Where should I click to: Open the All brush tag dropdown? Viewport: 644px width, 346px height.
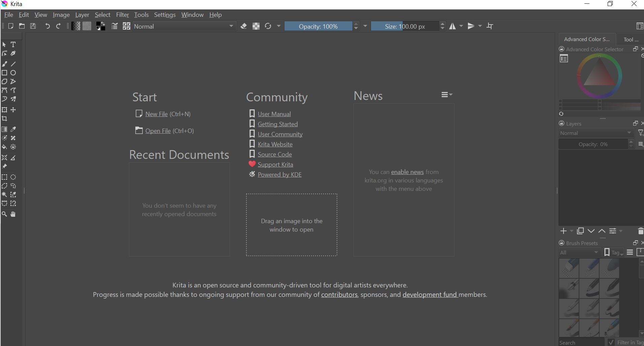(x=579, y=252)
